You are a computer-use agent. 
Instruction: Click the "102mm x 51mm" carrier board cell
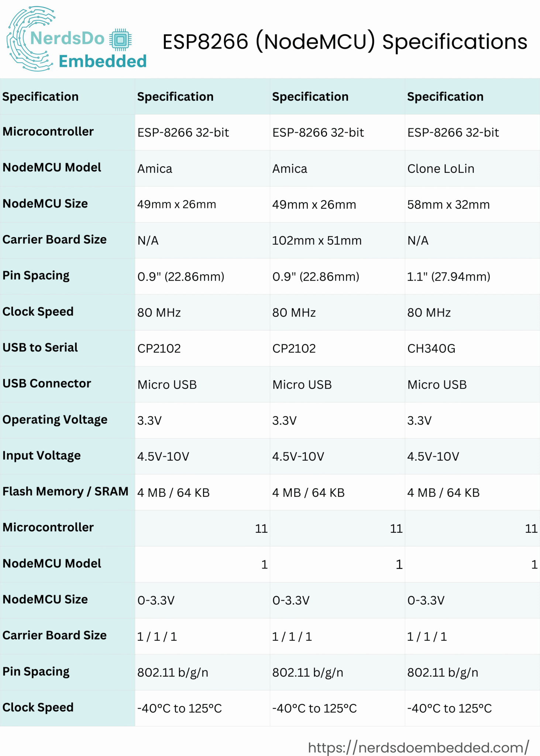(x=317, y=241)
